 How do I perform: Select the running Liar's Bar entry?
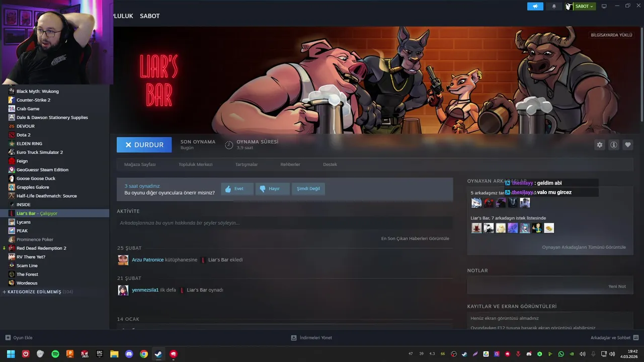click(x=54, y=213)
